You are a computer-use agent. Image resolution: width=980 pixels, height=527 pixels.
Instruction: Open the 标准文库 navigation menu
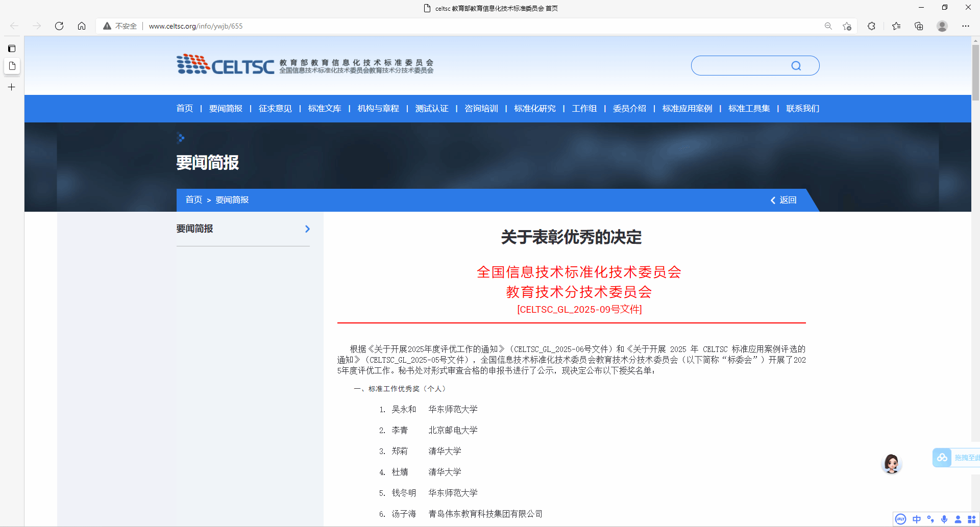(x=325, y=109)
